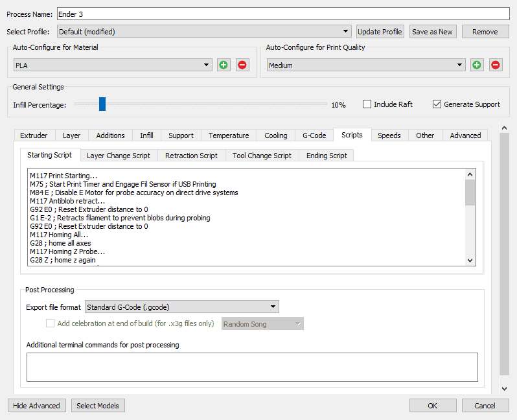Click the 'G28 Z ; home z again' line
Screen dimensions: 517x420
coord(63,260)
